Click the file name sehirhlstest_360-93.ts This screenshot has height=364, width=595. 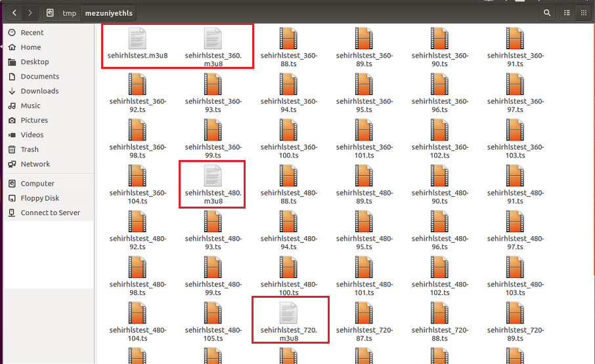213,106
